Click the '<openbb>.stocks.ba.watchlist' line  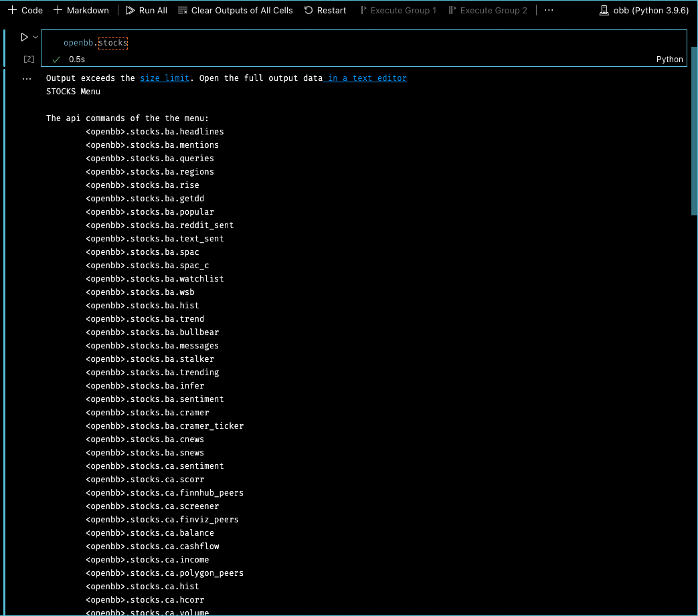[155, 279]
